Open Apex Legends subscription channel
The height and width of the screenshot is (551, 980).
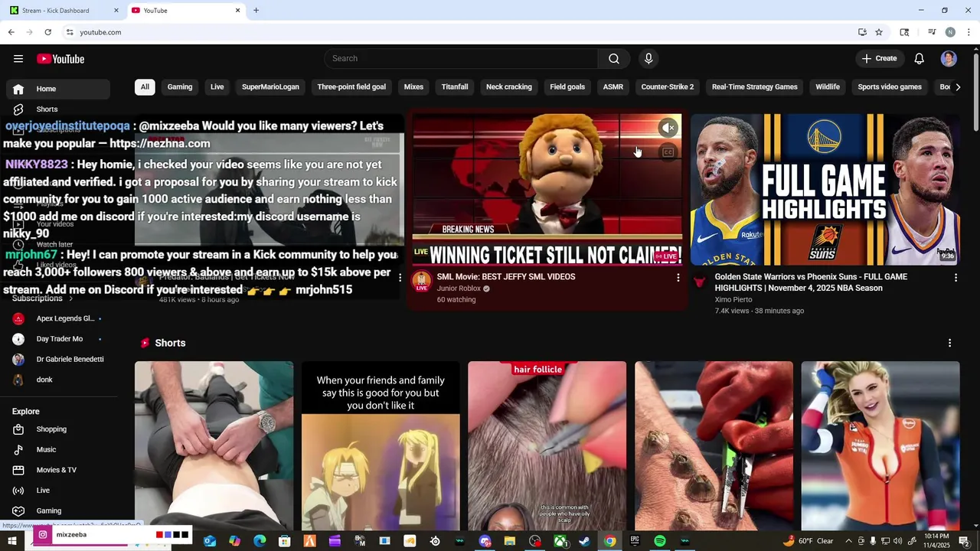(x=58, y=318)
